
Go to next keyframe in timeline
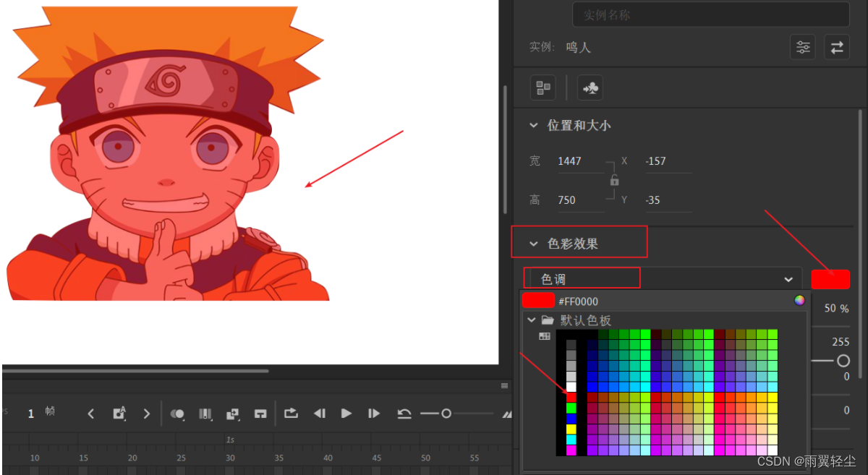(147, 414)
